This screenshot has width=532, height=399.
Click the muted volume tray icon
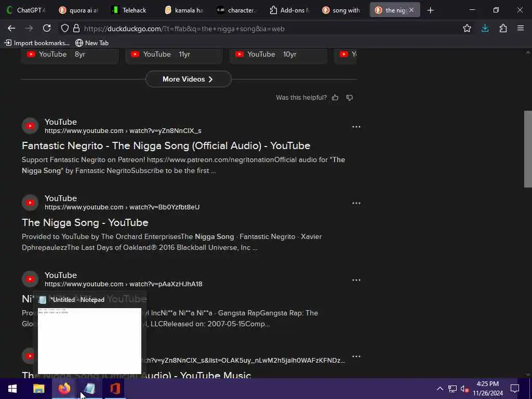click(x=464, y=389)
